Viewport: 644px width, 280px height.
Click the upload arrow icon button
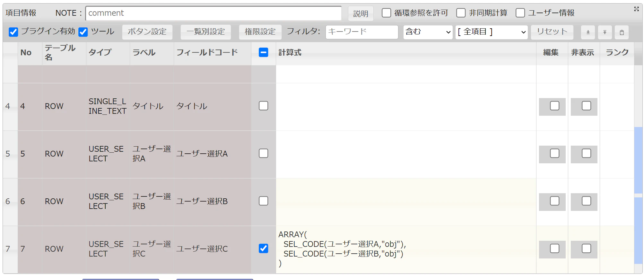click(605, 32)
